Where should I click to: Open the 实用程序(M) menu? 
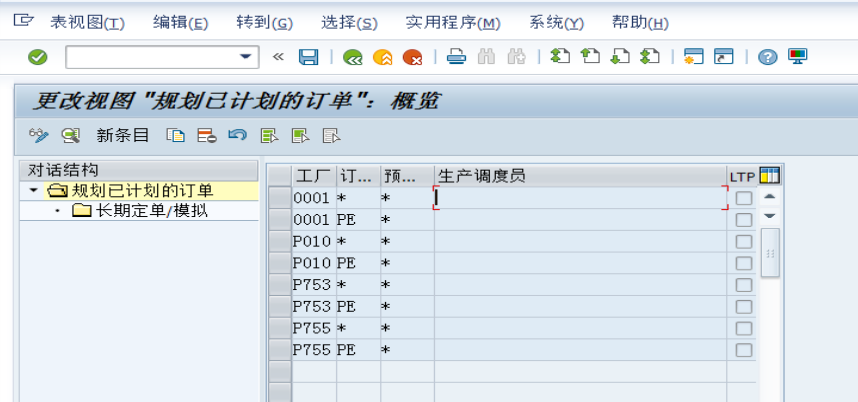(453, 23)
